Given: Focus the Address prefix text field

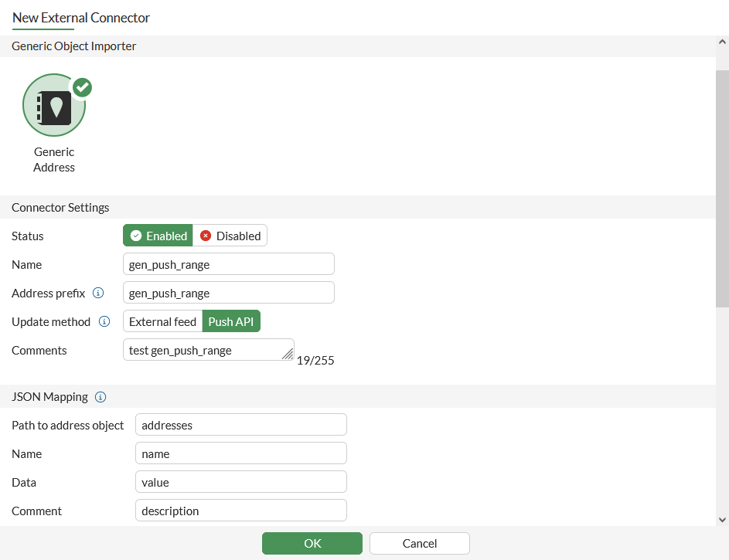Looking at the screenshot, I should [x=229, y=293].
